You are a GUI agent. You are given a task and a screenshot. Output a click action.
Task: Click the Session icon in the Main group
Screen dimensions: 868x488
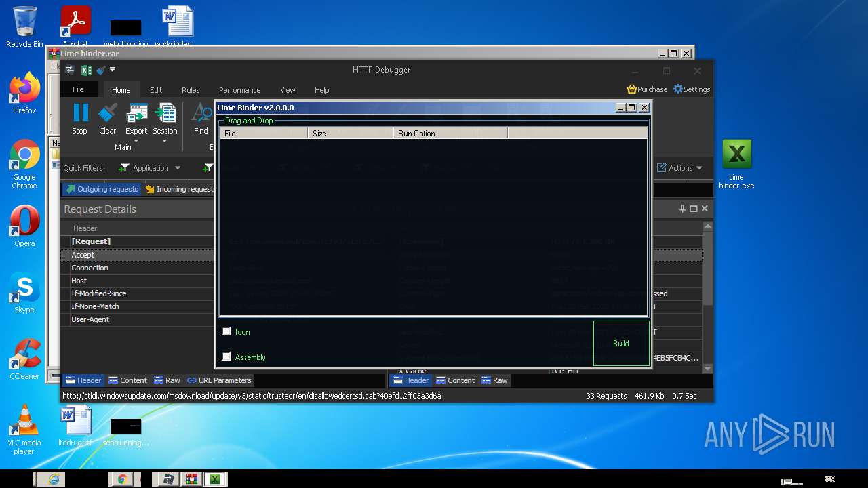[165, 113]
